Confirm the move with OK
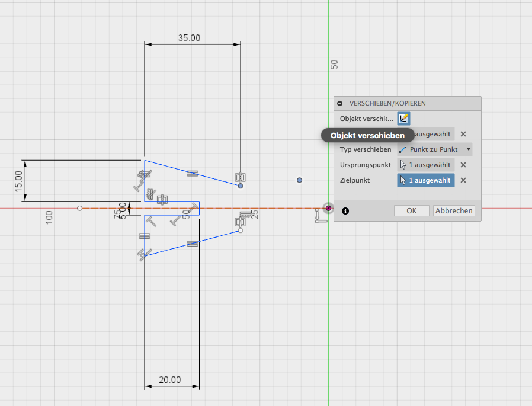This screenshot has height=406, width=532. point(412,211)
